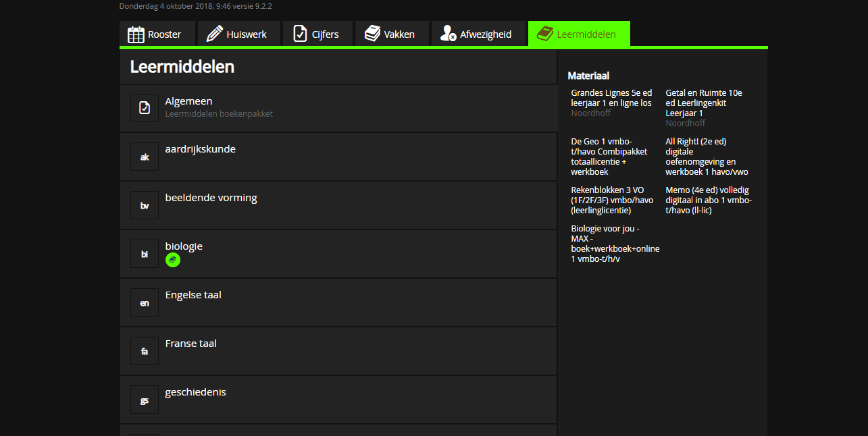This screenshot has width=868, height=436.
Task: Click the 'bv' beeldende vorming badge
Action: pos(145,205)
